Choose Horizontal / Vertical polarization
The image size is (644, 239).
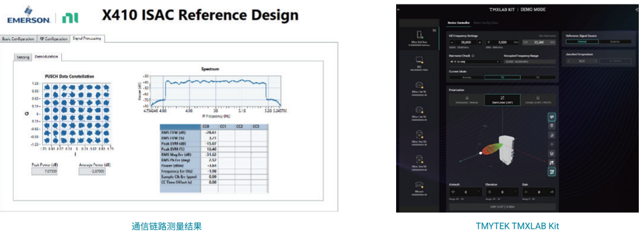466,100
